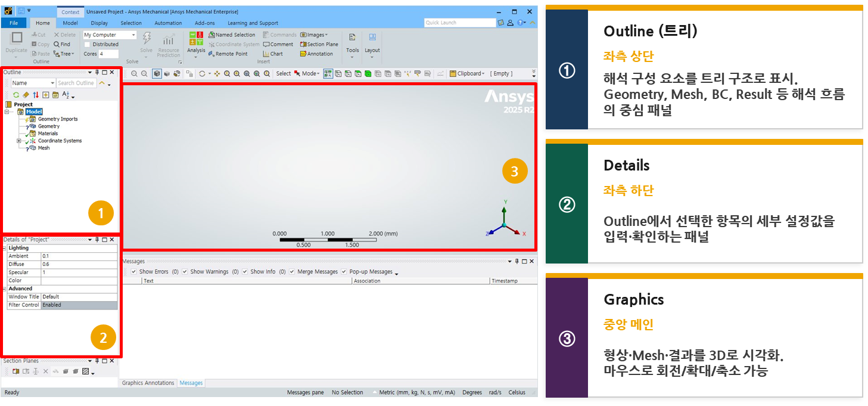Screen dimensions: 868x406
Task: Open the Clipboard dropdown
Action: coord(467,74)
